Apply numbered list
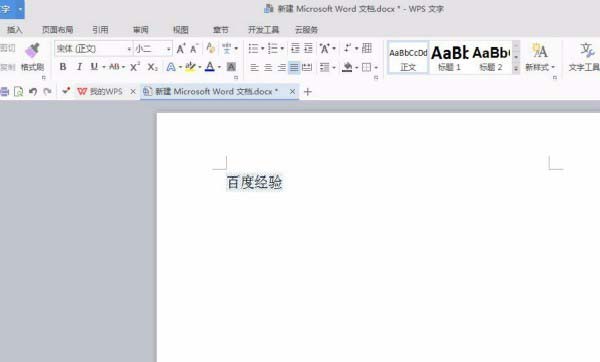 (x=273, y=49)
